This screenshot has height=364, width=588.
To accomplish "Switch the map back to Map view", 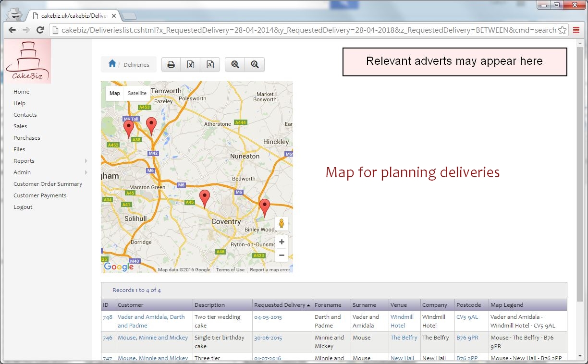I will [x=114, y=93].
